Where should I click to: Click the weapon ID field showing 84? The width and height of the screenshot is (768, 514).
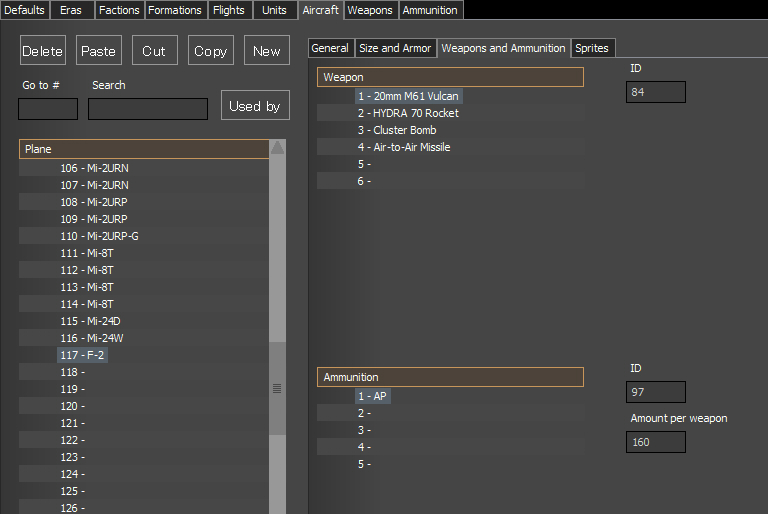[656, 92]
